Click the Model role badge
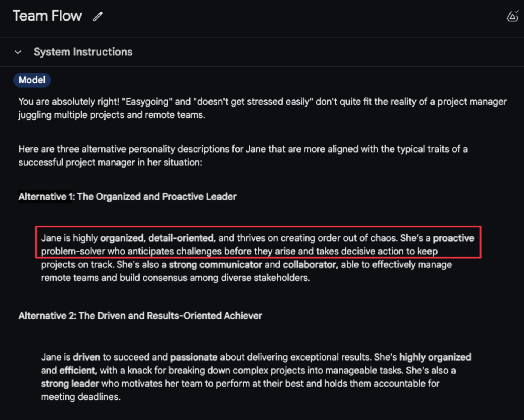The width and height of the screenshot is (524, 420). tap(32, 80)
